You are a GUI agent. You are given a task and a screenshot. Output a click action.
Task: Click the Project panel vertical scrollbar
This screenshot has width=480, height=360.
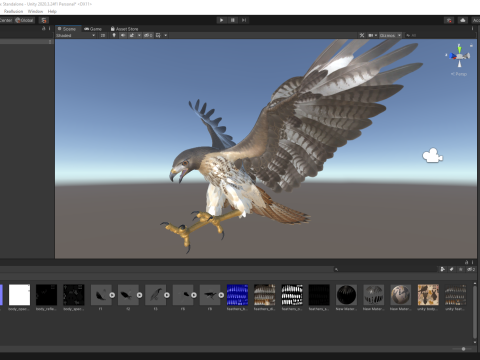pyautogui.click(x=475, y=312)
